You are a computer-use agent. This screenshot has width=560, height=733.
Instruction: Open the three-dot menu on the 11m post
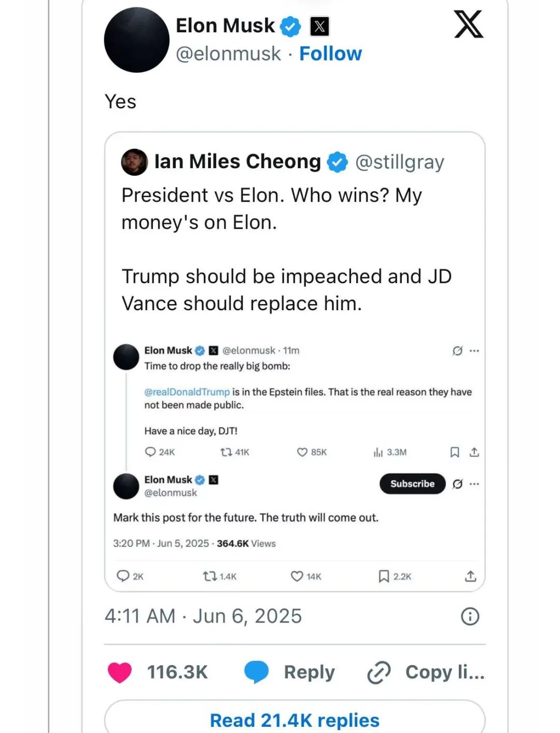(x=474, y=351)
